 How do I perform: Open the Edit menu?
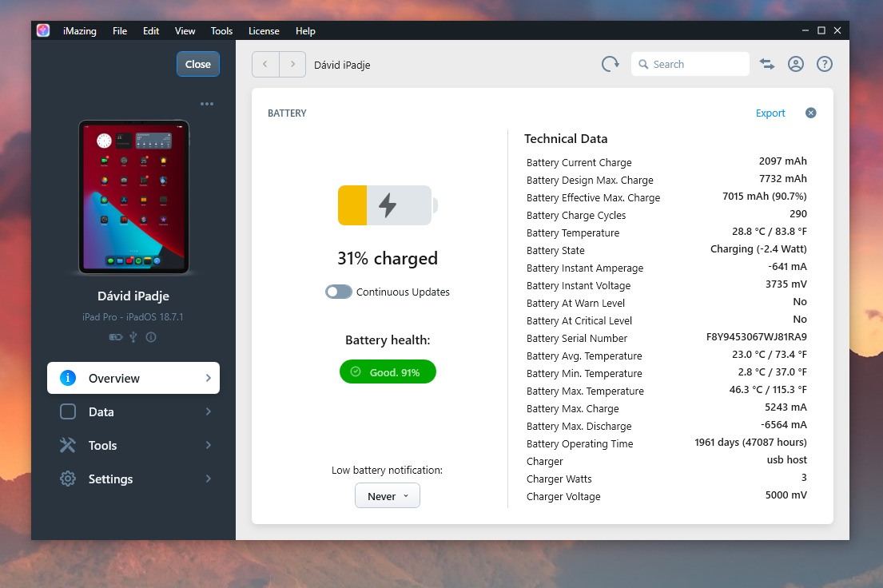click(x=151, y=31)
